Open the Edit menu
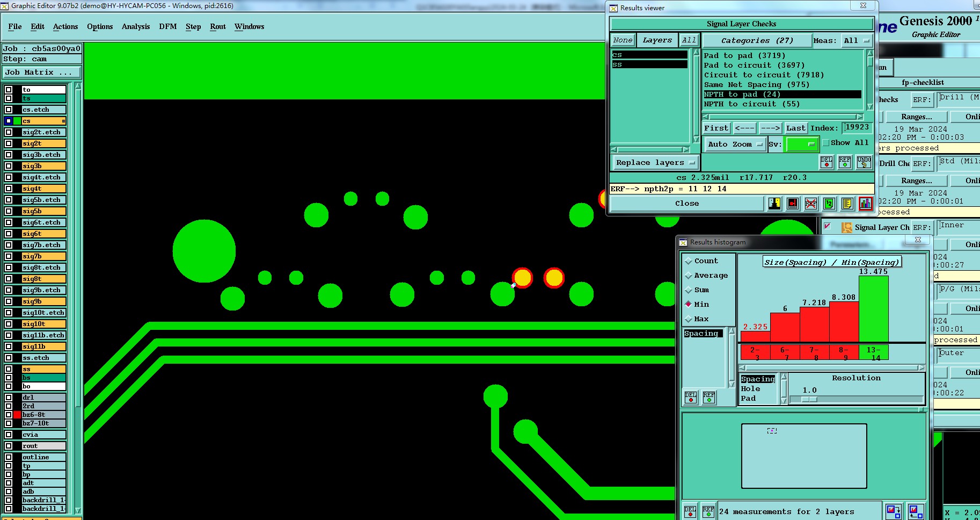This screenshot has width=980, height=520. click(38, 27)
